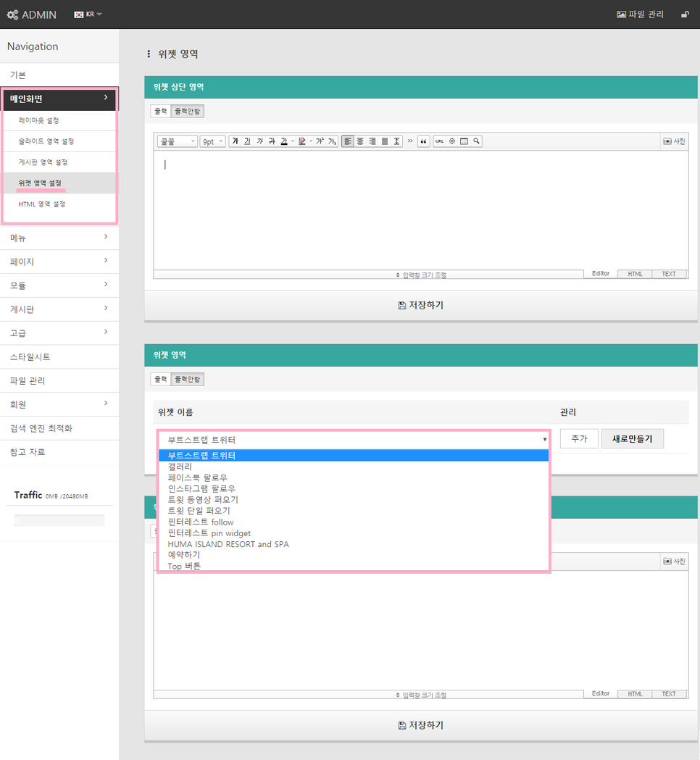Switch bottom editor to TEXT mode tab
Screen dimensions: 700x760
point(669,693)
